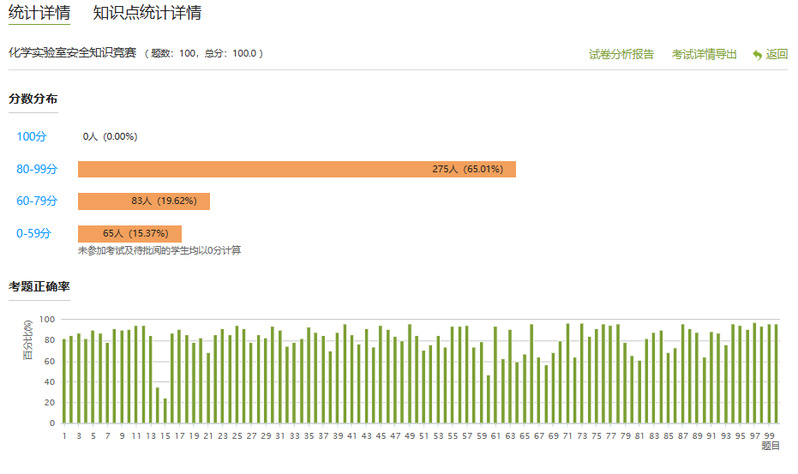The image size is (798, 474).
Task: Open the 知识点统计详情 tab
Action: click(147, 13)
